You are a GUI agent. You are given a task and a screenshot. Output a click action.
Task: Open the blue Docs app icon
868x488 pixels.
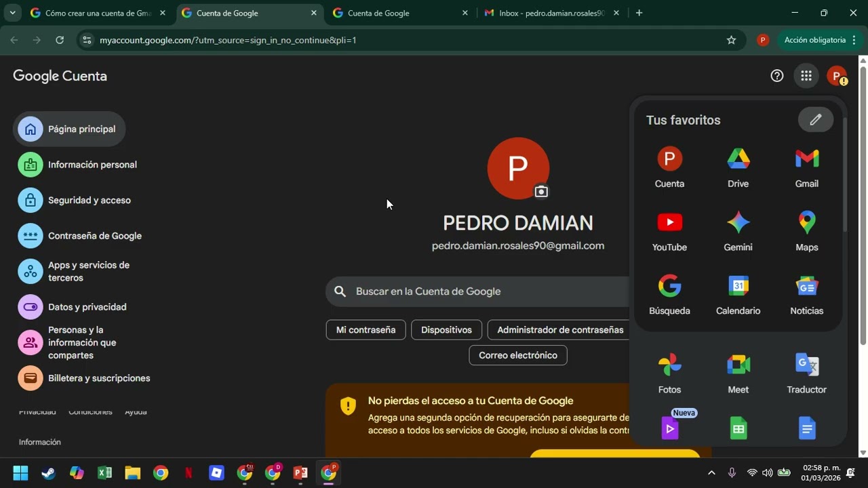point(806,428)
